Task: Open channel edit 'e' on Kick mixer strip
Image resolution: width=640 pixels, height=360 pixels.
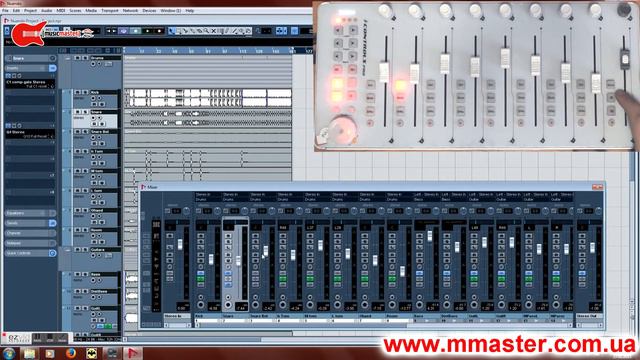Action: click(x=200, y=267)
